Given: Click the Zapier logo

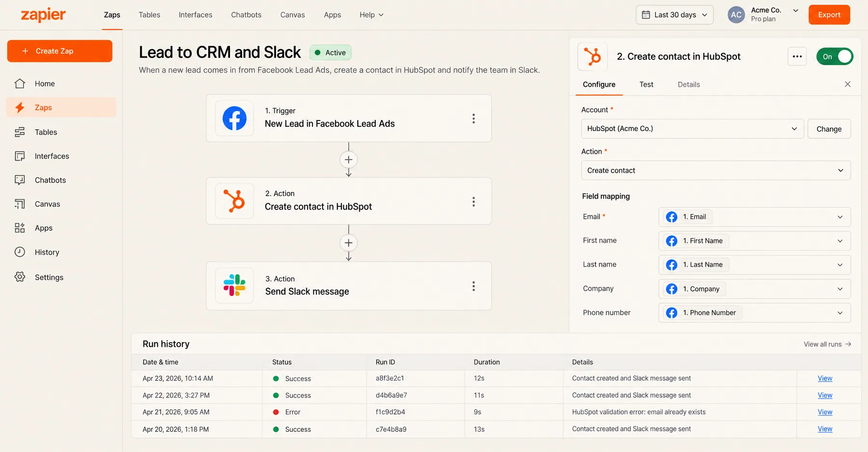Looking at the screenshot, I should coord(43,15).
